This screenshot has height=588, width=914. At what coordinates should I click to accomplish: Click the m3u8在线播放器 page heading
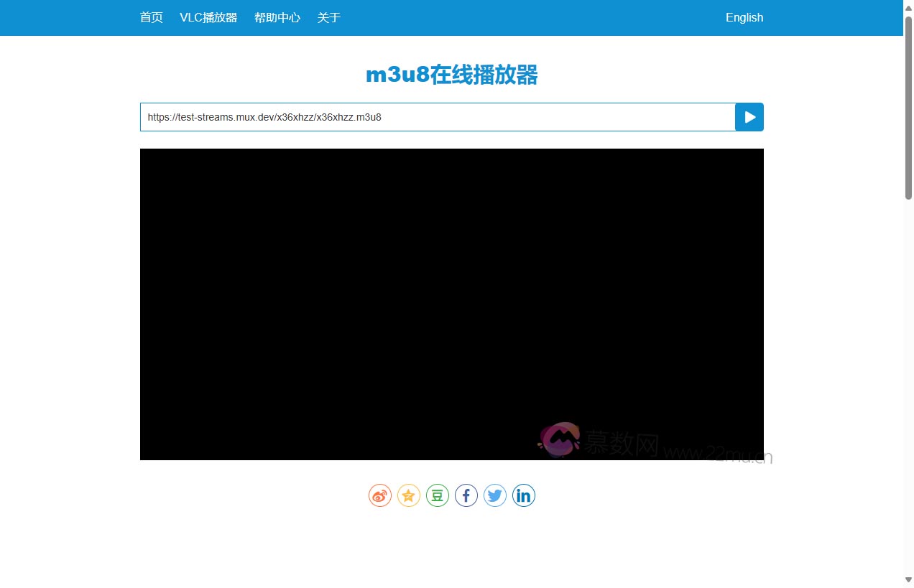click(x=452, y=75)
